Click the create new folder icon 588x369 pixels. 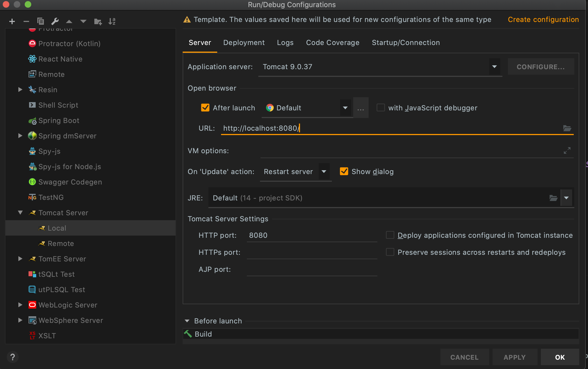tap(98, 21)
